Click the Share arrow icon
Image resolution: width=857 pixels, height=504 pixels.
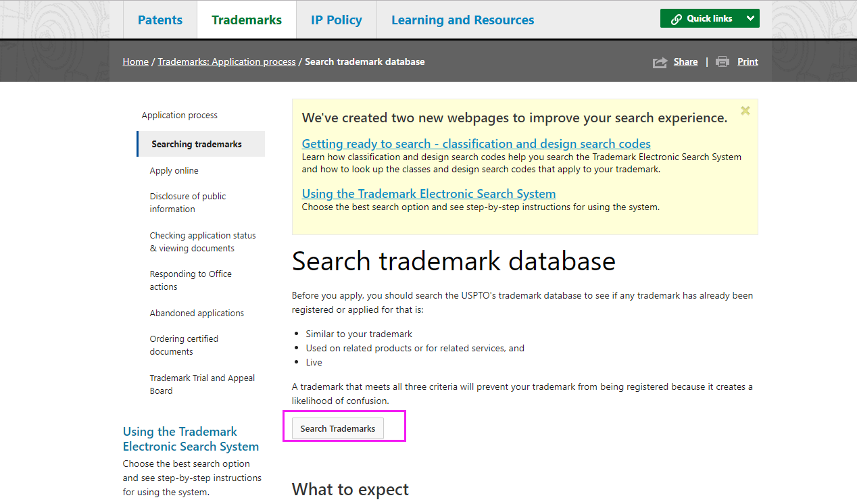click(660, 62)
